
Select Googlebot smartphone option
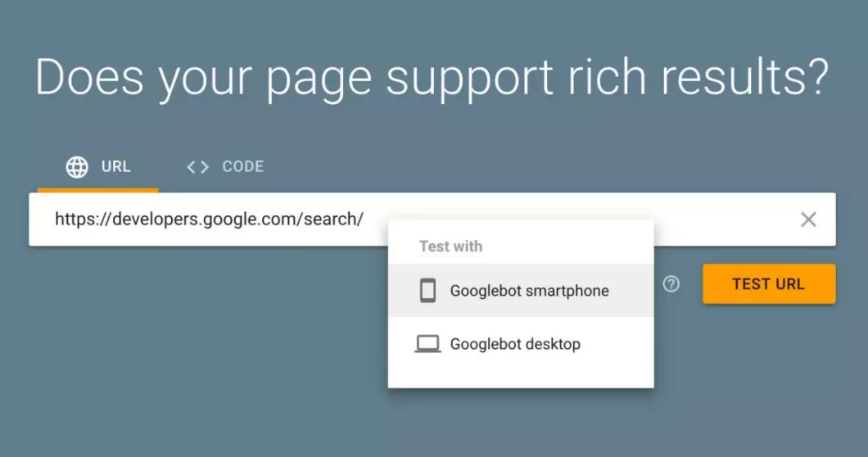(x=521, y=291)
